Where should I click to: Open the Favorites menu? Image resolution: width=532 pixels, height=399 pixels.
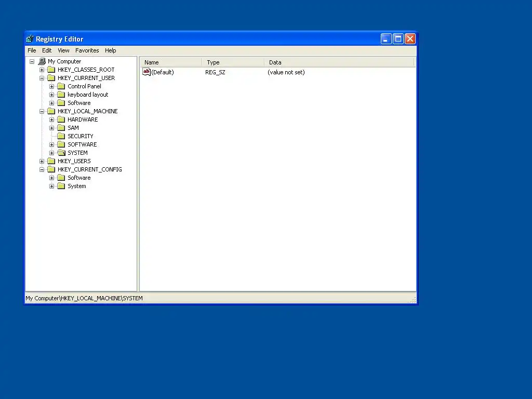tap(87, 50)
